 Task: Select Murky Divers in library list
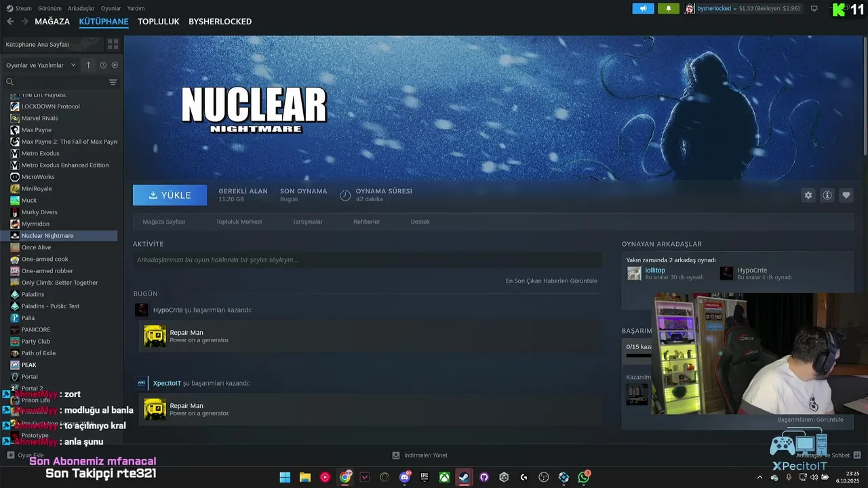pyautogui.click(x=39, y=212)
